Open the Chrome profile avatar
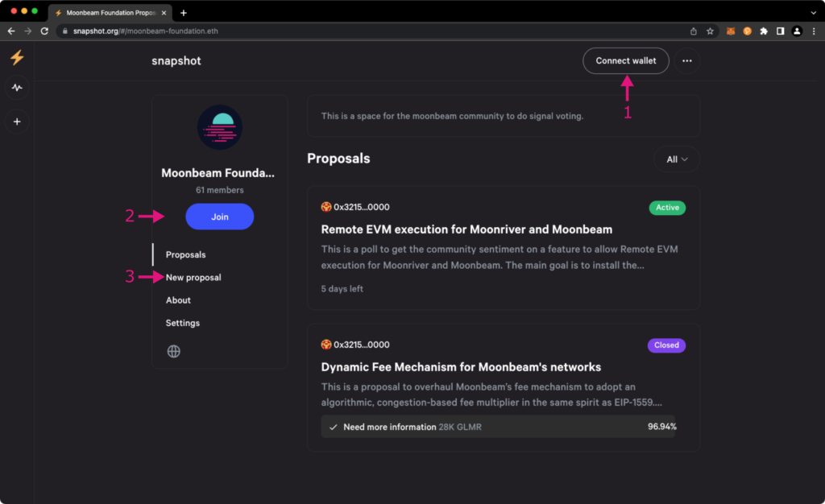This screenshot has height=504, width=825. point(797,31)
